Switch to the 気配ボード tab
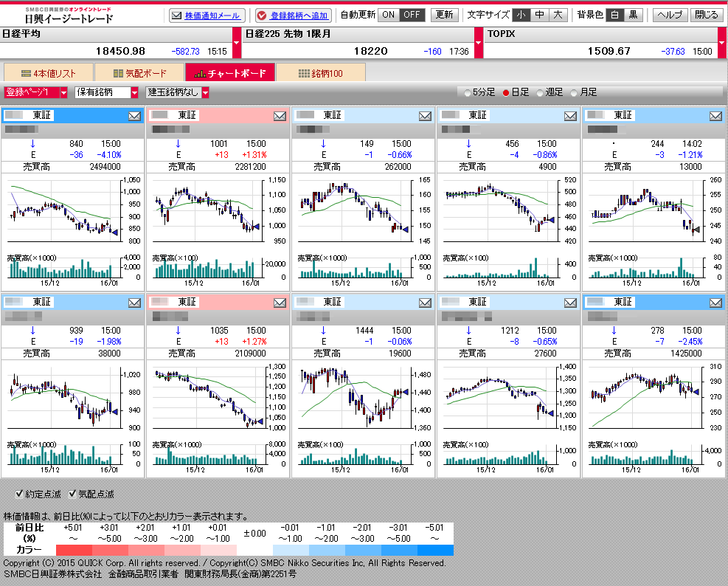Viewport: 728px width, 586px height. [139, 73]
